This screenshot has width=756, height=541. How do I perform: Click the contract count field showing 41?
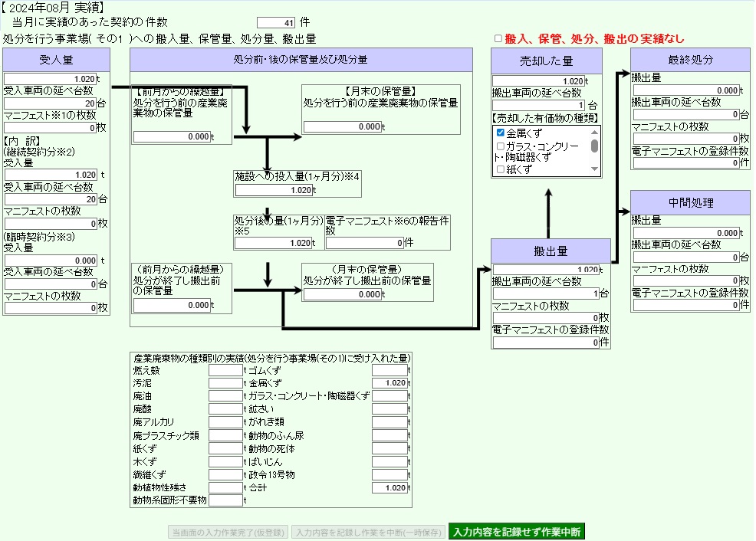tap(276, 23)
